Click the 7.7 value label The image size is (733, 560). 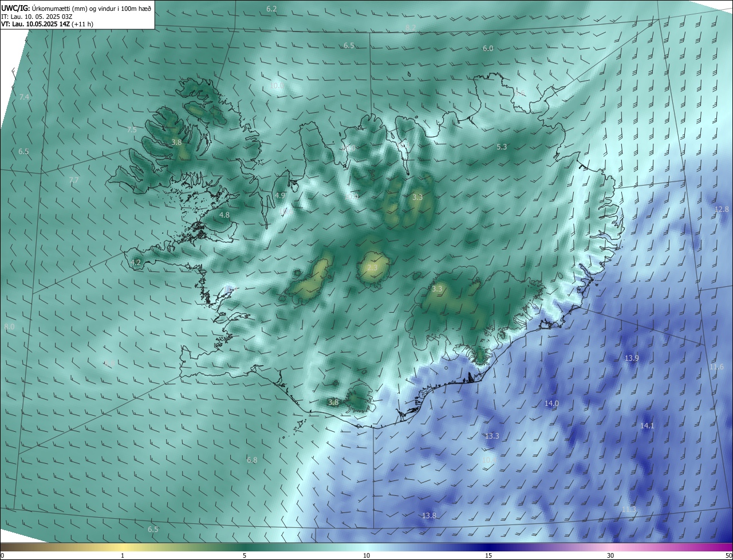pyautogui.click(x=74, y=180)
